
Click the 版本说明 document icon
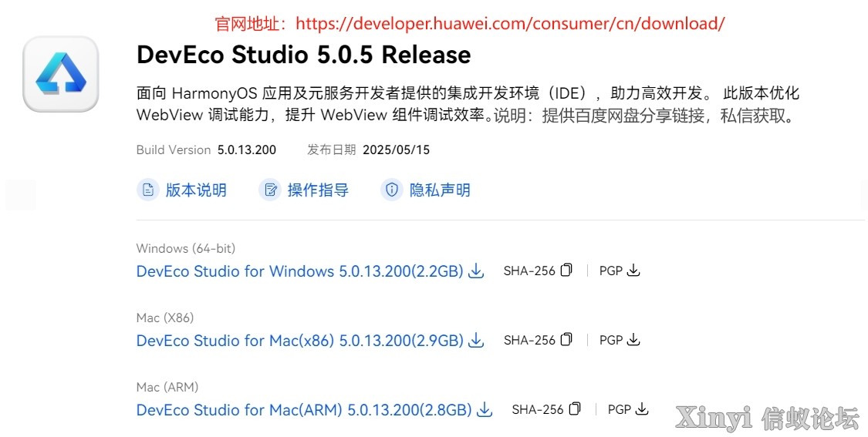(x=148, y=190)
